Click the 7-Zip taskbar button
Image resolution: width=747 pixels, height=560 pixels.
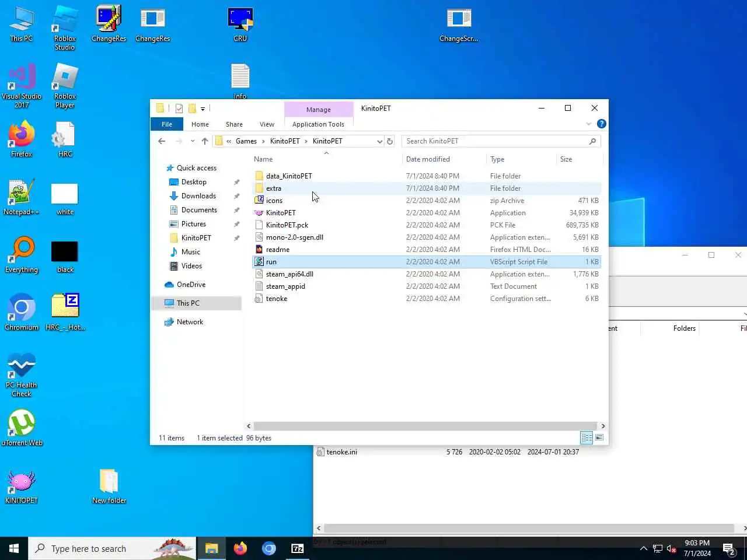[298, 548]
